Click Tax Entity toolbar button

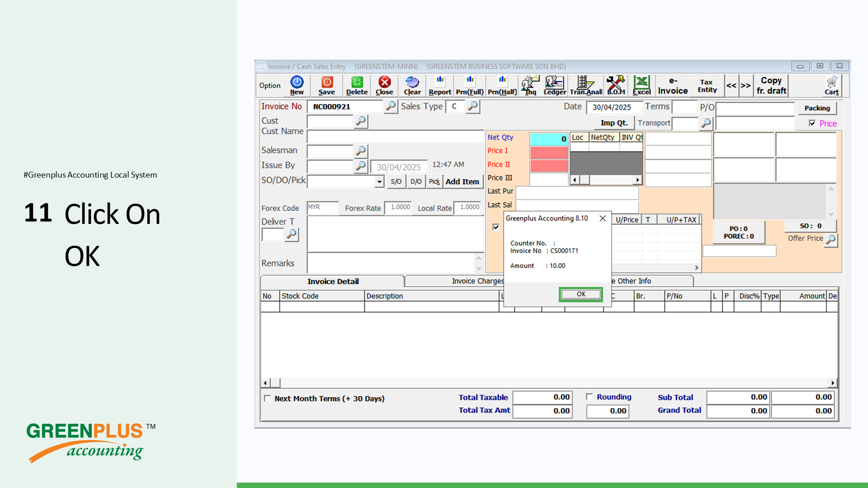pos(707,85)
